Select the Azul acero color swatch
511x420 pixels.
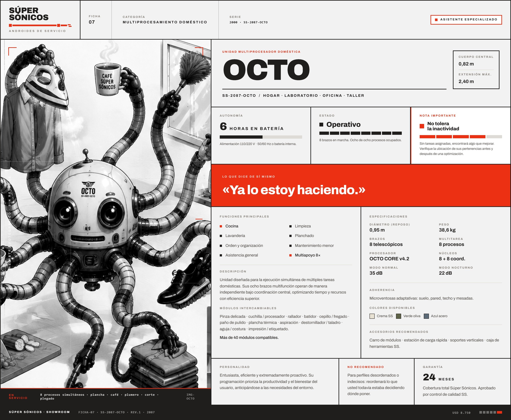tap(426, 316)
